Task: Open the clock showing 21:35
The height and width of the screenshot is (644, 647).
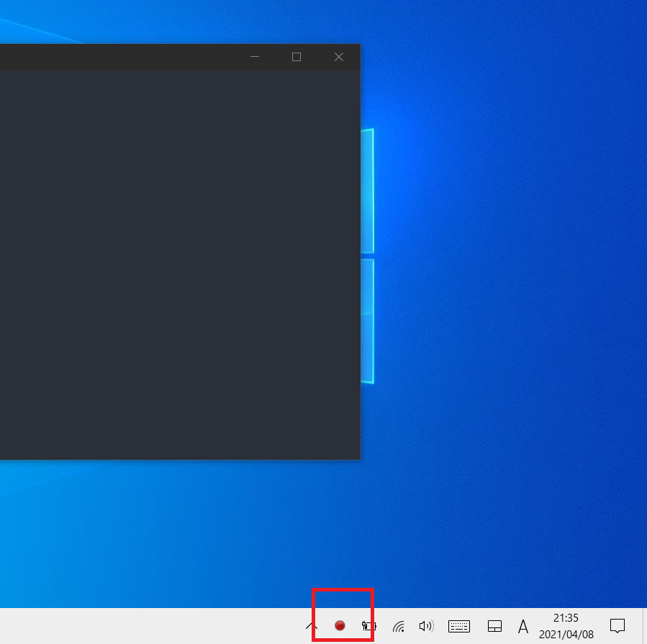Action: [566, 626]
